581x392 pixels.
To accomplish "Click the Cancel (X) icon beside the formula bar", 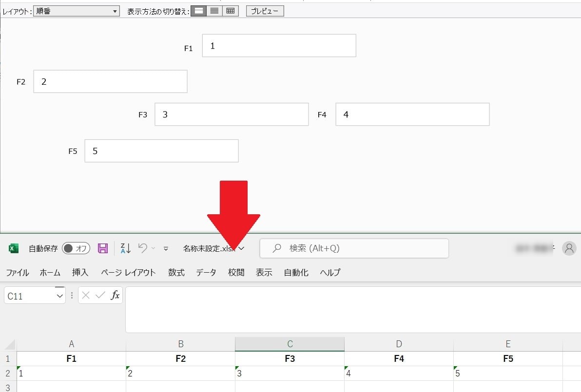I will pos(85,295).
